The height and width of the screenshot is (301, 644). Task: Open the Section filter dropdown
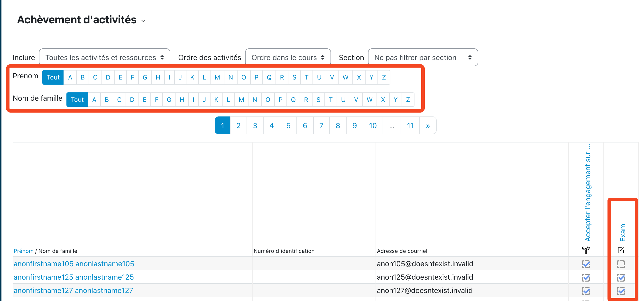423,57
